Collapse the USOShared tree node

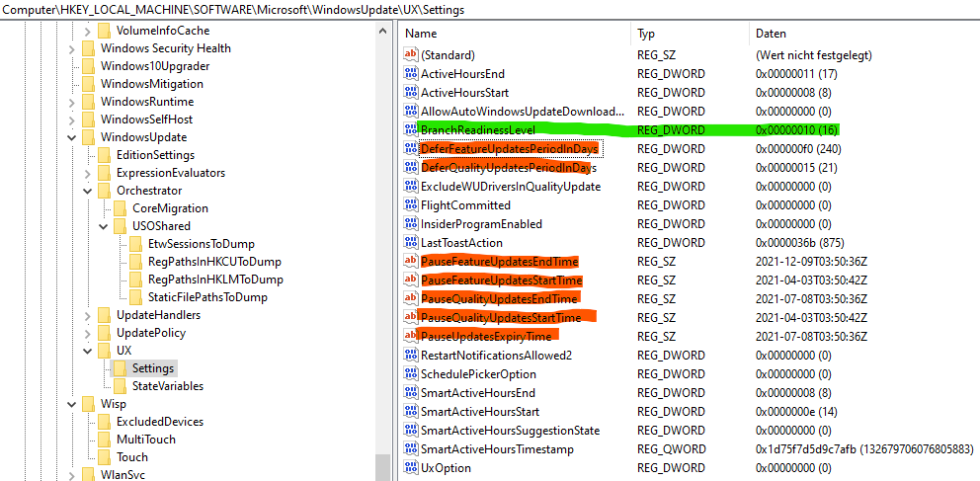click(x=103, y=226)
